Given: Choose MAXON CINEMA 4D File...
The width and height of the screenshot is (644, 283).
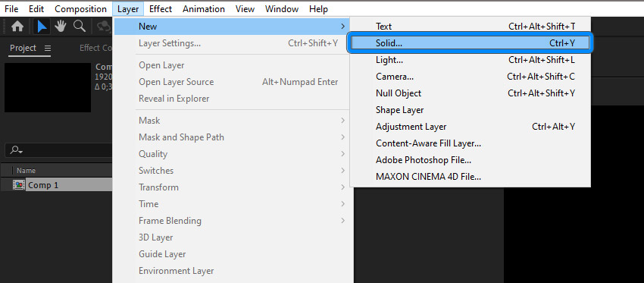Looking at the screenshot, I should [x=470, y=177].
